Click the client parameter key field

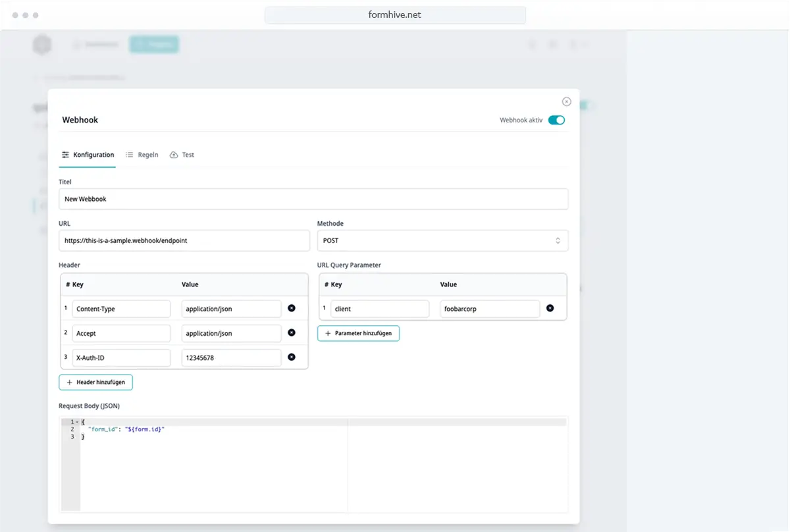[x=380, y=309]
